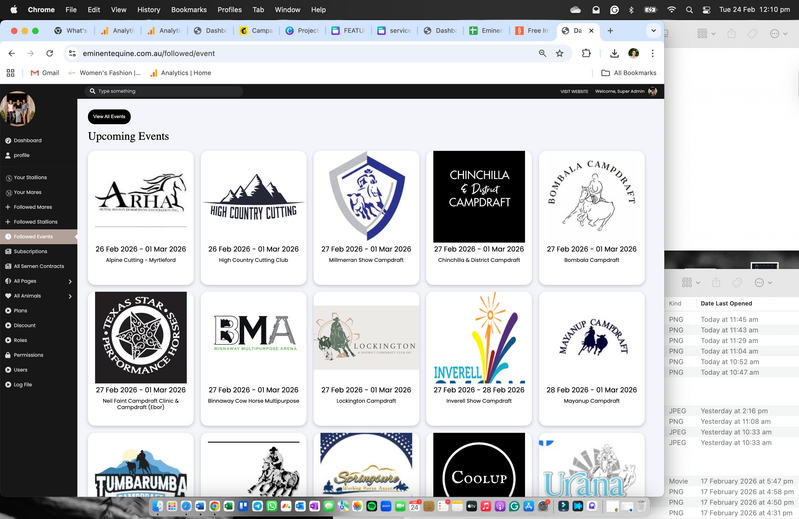Open Chinchilla & District Campdraft card
The width and height of the screenshot is (799, 519).
[x=479, y=217]
